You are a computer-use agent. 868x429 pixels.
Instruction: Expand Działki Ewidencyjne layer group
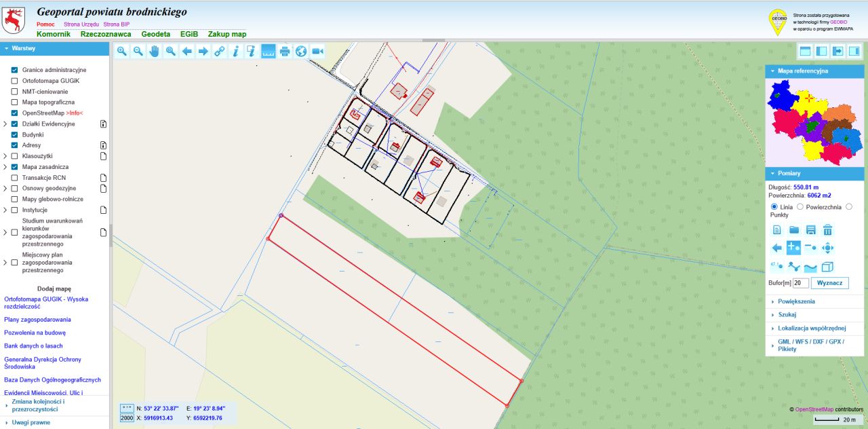click(x=5, y=124)
